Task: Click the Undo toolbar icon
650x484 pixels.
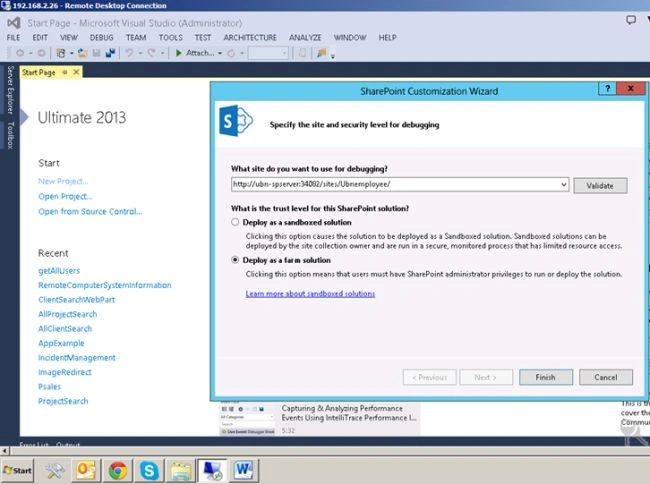Action: [129, 53]
